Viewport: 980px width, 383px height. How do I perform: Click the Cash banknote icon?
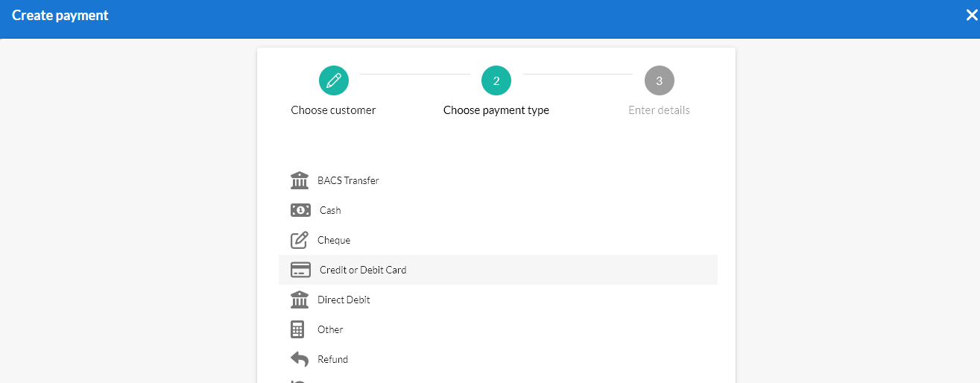tap(300, 210)
